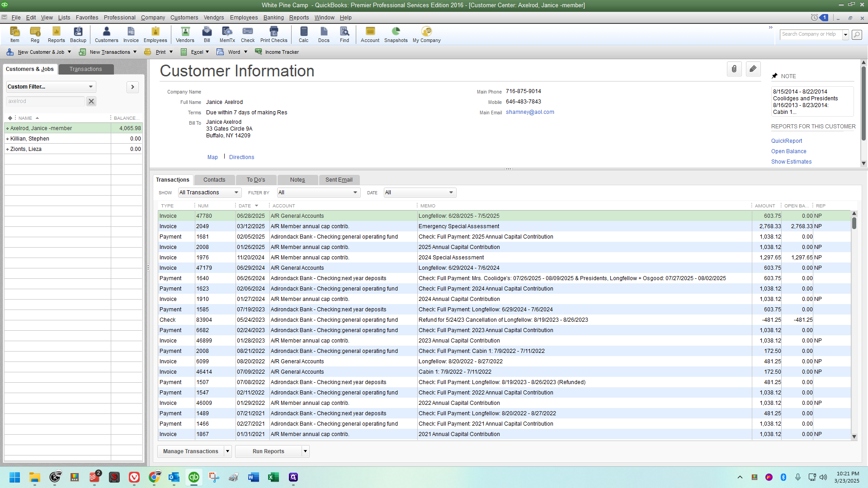Open the Vendors center icon
Screen dimensions: 868x488
point(185,34)
